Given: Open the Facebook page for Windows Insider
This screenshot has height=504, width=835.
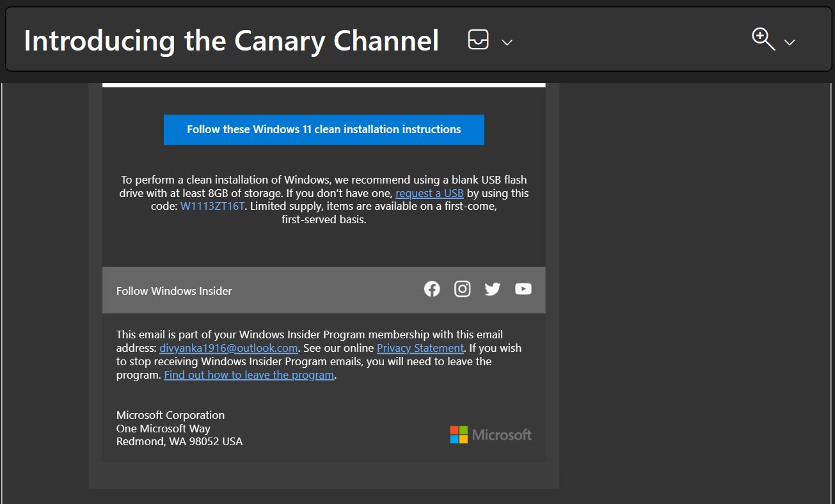Looking at the screenshot, I should 432,288.
